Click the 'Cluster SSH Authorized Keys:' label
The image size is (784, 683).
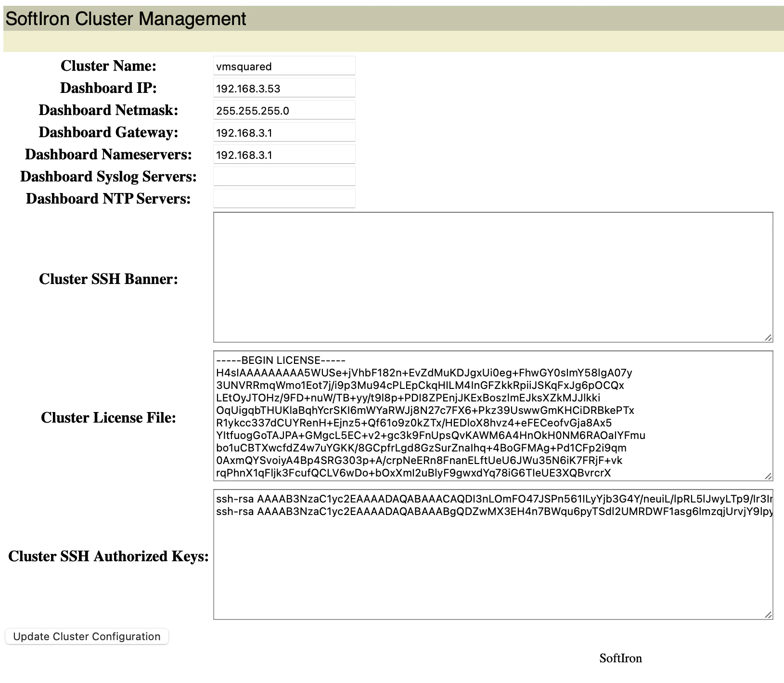click(108, 556)
